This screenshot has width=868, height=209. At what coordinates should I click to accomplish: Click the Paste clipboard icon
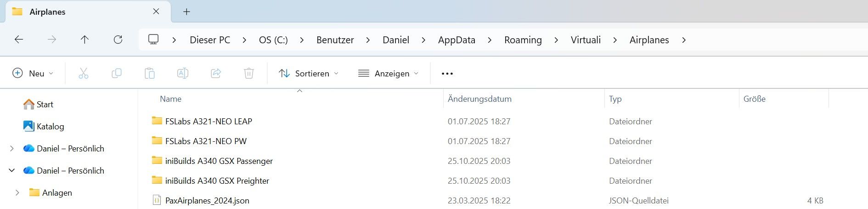click(x=149, y=73)
